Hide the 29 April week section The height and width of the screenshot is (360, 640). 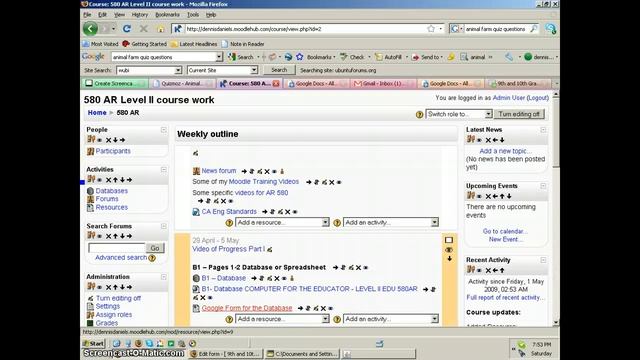click(449, 250)
